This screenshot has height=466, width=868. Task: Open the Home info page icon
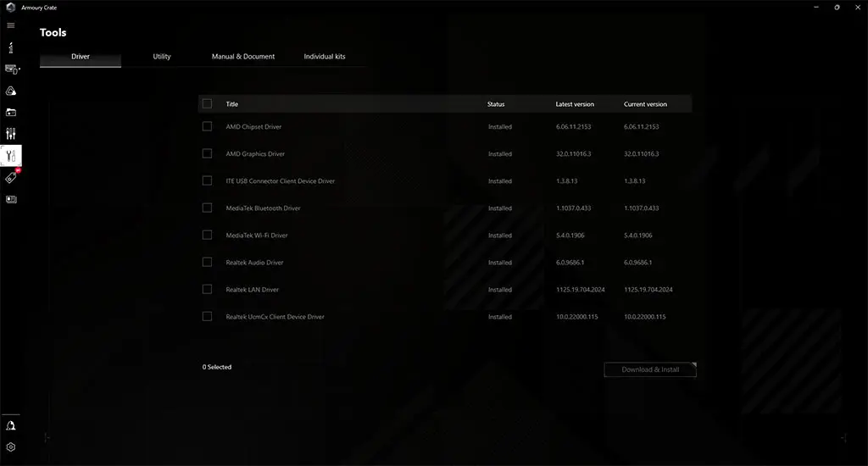pos(11,48)
